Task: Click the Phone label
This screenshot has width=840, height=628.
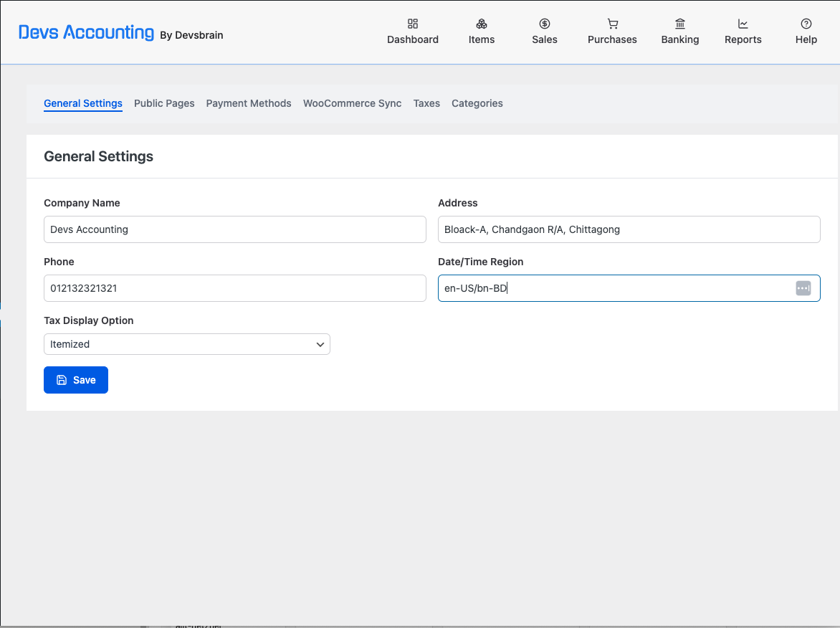Action: click(59, 262)
